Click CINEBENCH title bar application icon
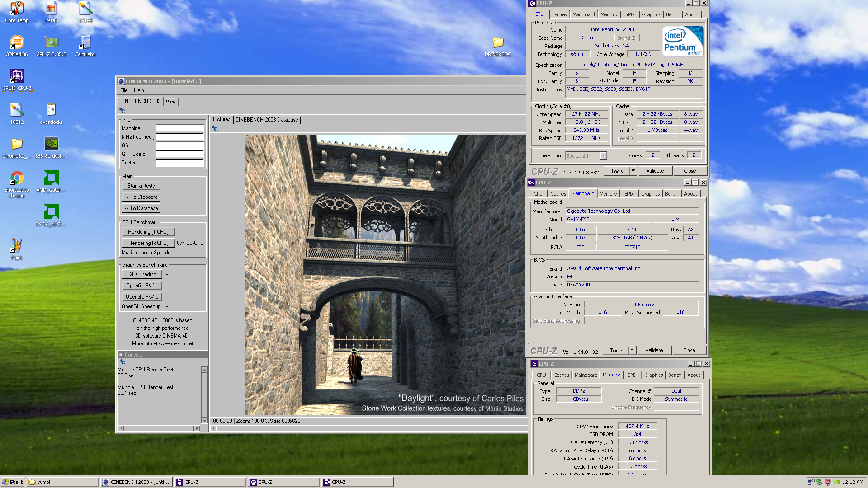This screenshot has height=488, width=868. point(121,81)
